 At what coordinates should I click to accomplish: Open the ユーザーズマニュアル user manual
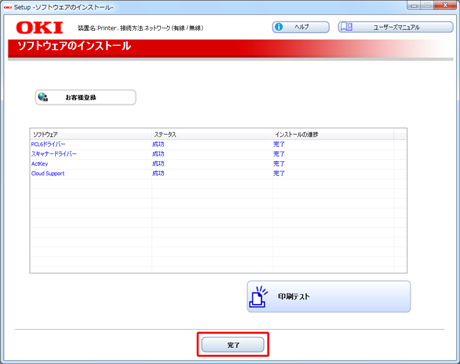pos(396,27)
